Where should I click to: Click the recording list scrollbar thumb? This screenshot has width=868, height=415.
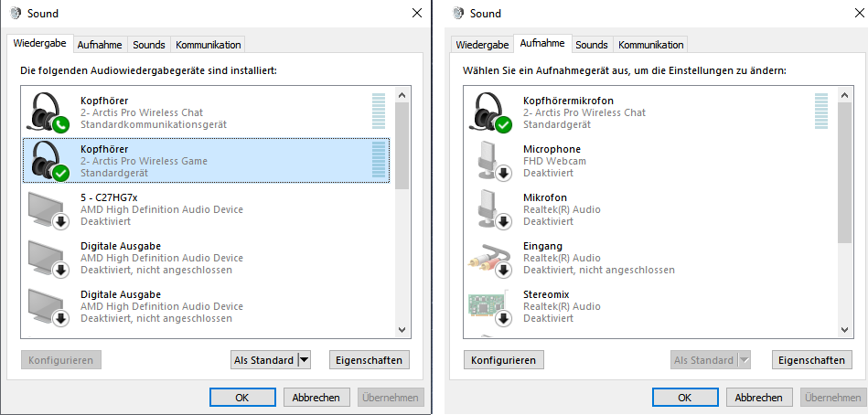tap(845, 173)
